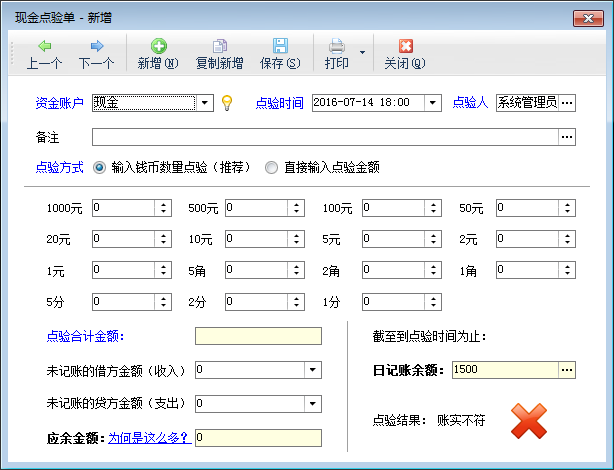Select 输入钱币数量点验 radio option

tap(99, 168)
